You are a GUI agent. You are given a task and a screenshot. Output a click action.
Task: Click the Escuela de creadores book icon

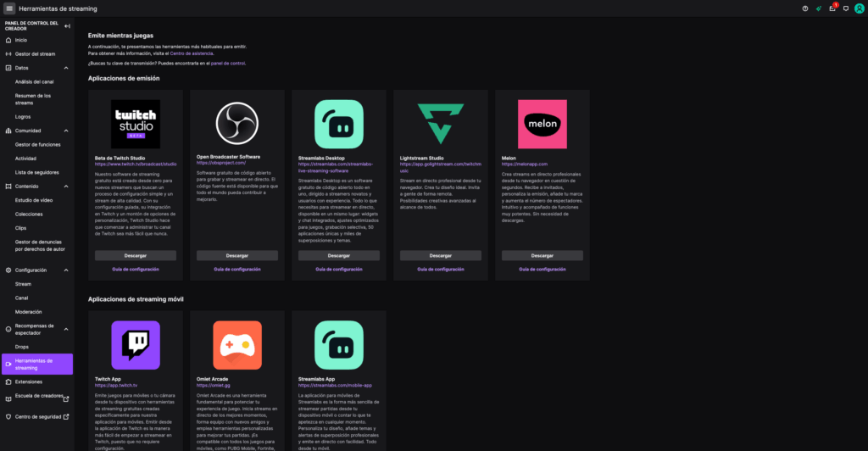pyautogui.click(x=8, y=399)
